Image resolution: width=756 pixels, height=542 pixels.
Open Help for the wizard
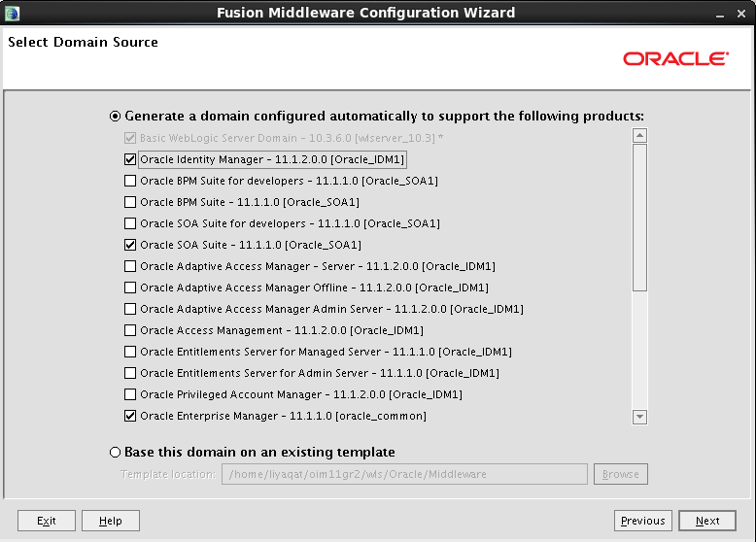pos(110,521)
